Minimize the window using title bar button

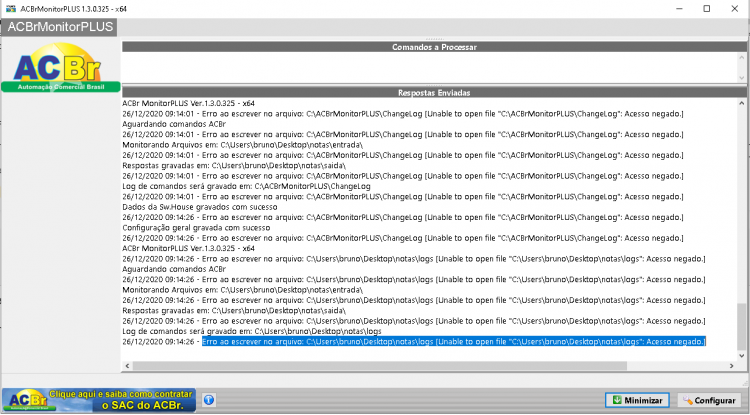click(679, 9)
